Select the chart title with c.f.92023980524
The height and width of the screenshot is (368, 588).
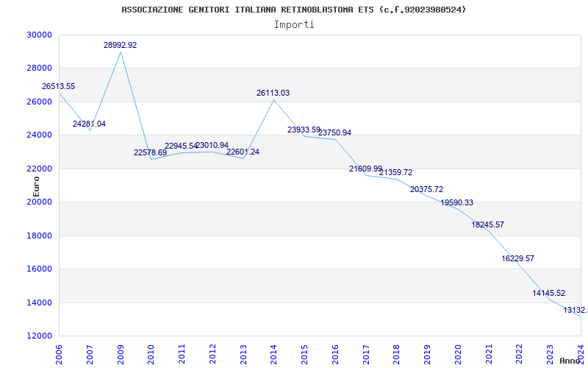(293, 10)
